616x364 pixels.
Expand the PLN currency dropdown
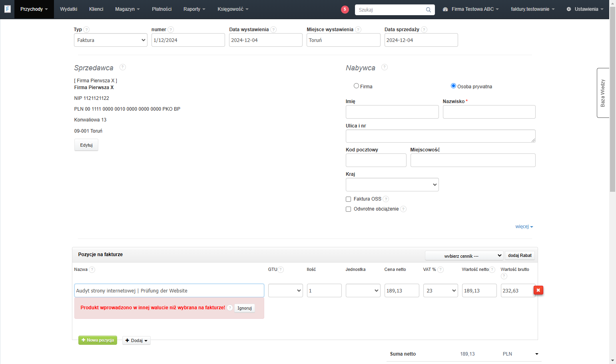point(536,354)
